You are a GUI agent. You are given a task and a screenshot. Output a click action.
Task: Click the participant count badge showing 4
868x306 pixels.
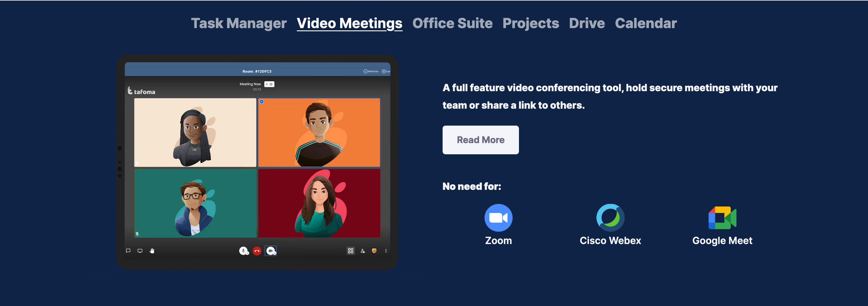[x=269, y=84]
